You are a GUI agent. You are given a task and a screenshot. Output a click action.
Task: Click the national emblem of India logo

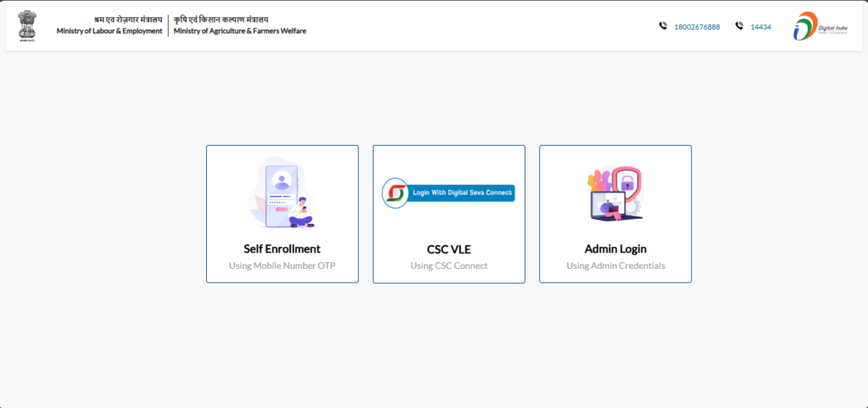[27, 25]
